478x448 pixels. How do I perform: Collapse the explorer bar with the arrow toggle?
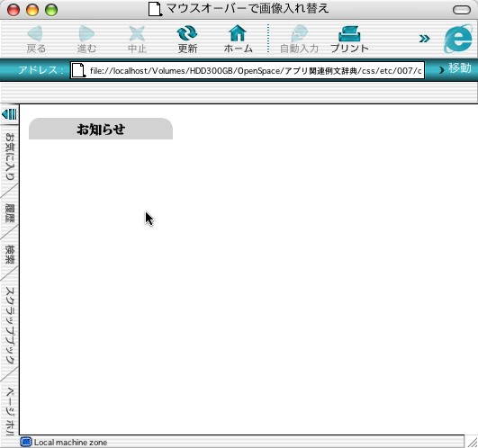[9, 114]
